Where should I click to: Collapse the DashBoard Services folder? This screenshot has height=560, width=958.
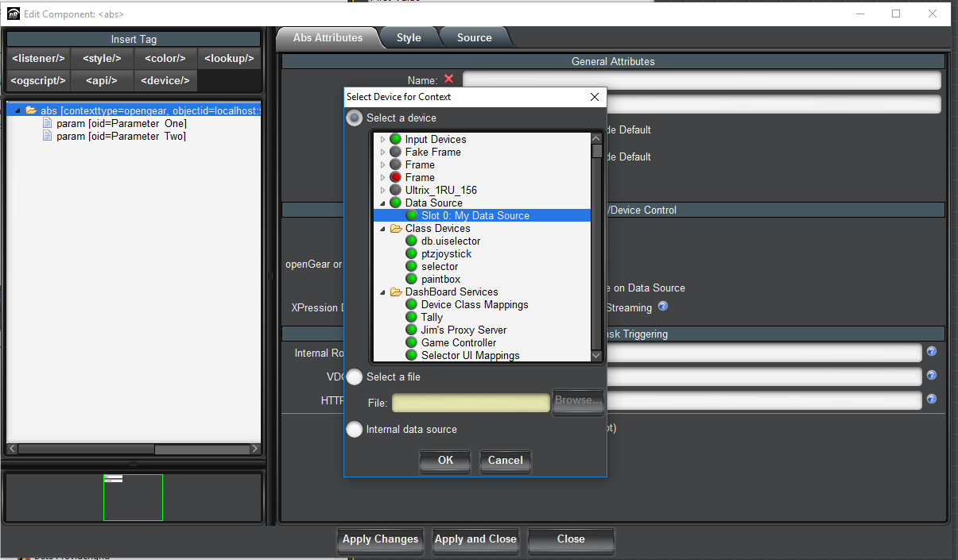382,292
